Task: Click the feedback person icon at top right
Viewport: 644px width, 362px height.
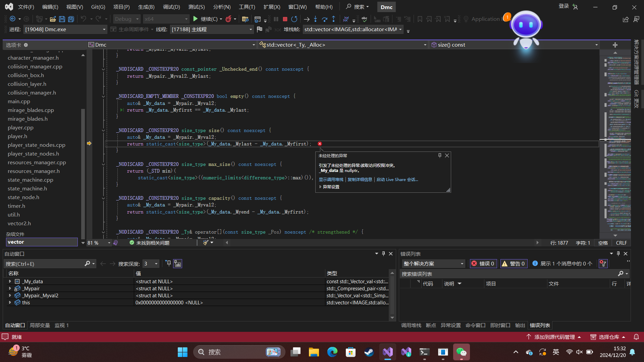Action: [636, 19]
